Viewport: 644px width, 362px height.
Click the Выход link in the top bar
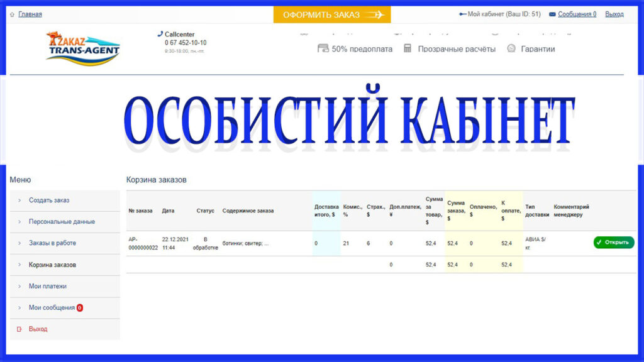click(614, 14)
